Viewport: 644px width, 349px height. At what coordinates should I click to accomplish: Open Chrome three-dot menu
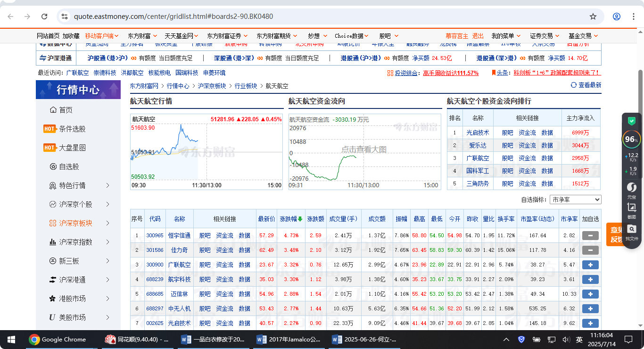point(634,17)
